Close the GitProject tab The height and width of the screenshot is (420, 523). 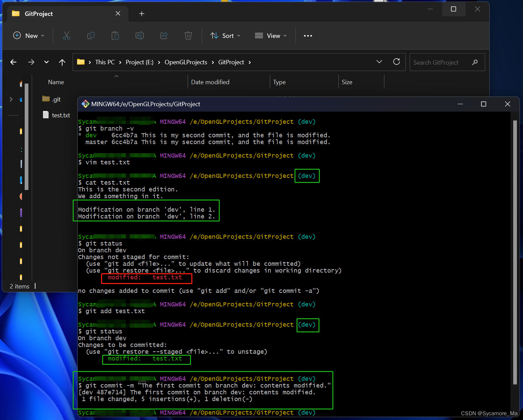tap(118, 14)
